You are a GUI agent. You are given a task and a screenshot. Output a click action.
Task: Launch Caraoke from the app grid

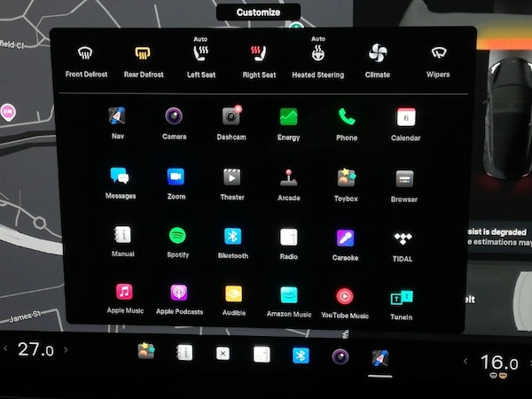[x=345, y=238]
